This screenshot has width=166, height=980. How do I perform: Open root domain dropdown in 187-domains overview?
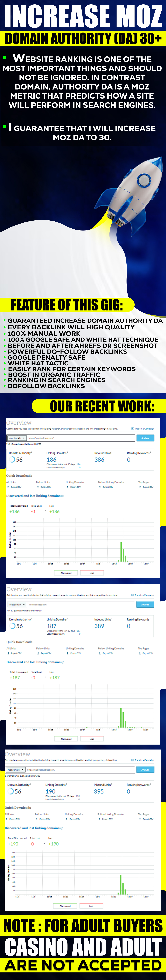click(17, 604)
